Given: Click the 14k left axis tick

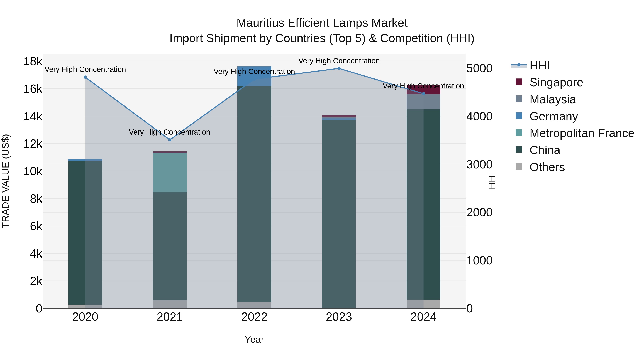Looking at the screenshot, I should pyautogui.click(x=33, y=116).
